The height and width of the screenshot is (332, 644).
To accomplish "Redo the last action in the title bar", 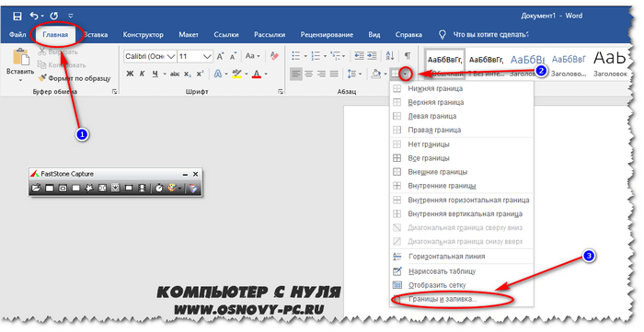I will point(53,16).
